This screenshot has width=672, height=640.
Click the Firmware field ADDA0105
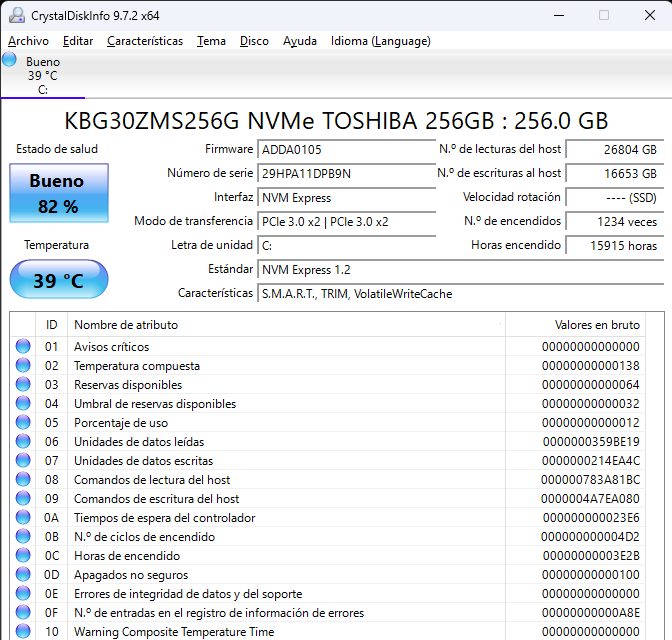332,149
